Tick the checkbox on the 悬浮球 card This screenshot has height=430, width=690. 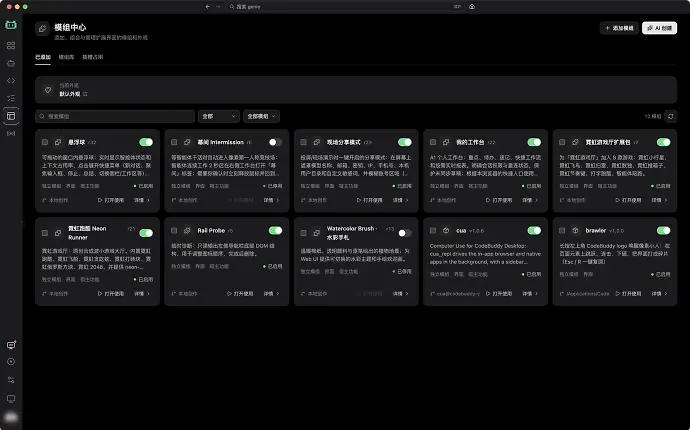(x=45, y=142)
